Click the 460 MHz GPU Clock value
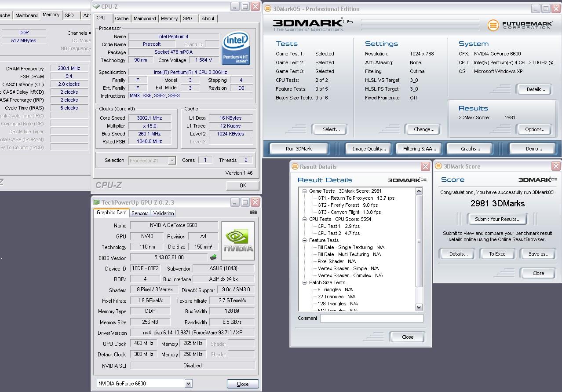Viewport: 562px width, 392px height. pos(144,343)
